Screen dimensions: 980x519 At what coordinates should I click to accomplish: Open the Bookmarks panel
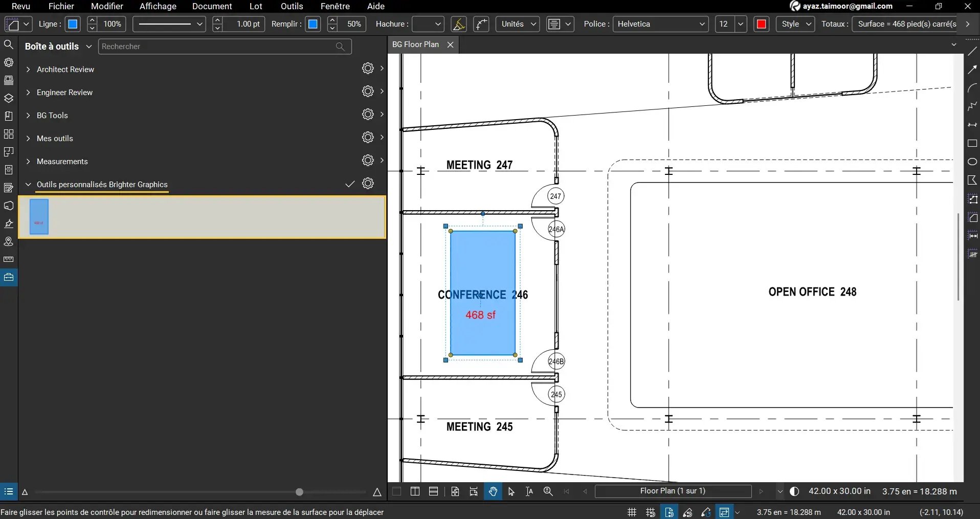pos(8,116)
